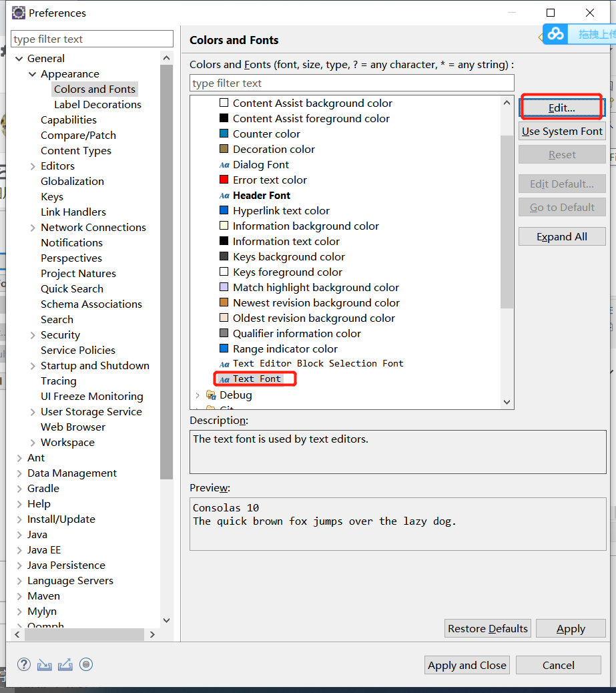Click scroll down arrow of font list
Image resolution: width=616 pixels, height=693 pixels.
pos(507,402)
